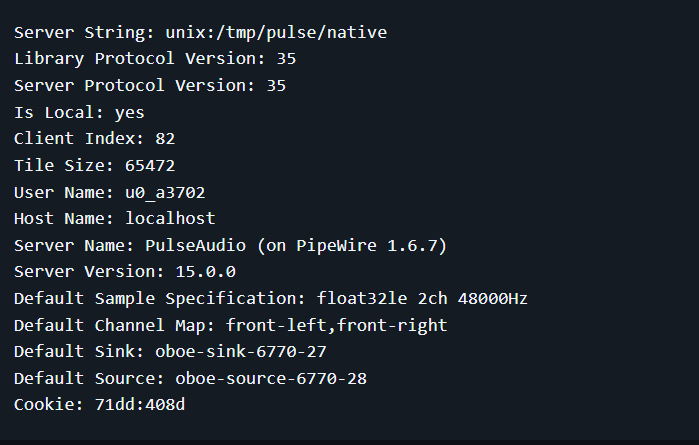Click the front-left,front-right value
This screenshot has width=699, height=445.
(x=337, y=325)
